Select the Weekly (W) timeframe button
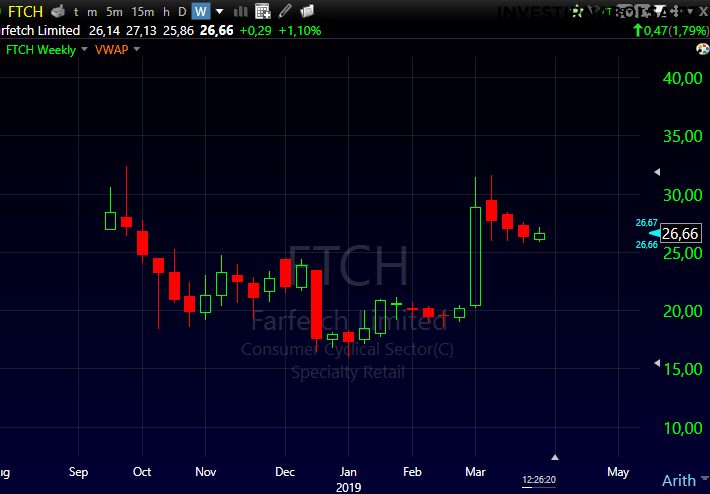 click(x=201, y=11)
